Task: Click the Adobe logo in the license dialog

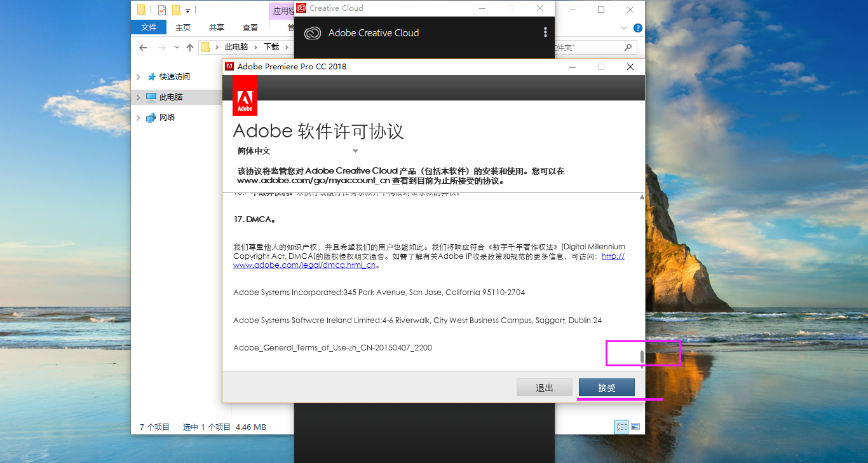Action: (245, 95)
